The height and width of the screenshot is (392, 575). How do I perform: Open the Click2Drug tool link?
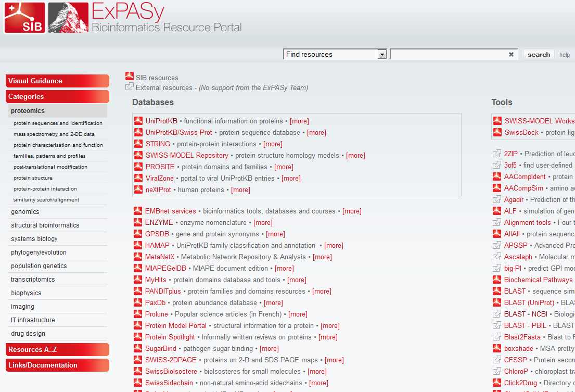(x=520, y=383)
